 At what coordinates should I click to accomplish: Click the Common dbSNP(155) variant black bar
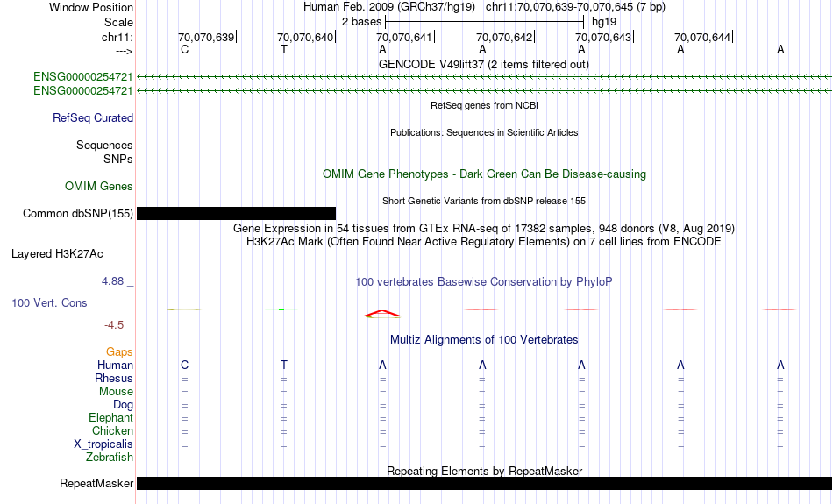pos(237,214)
